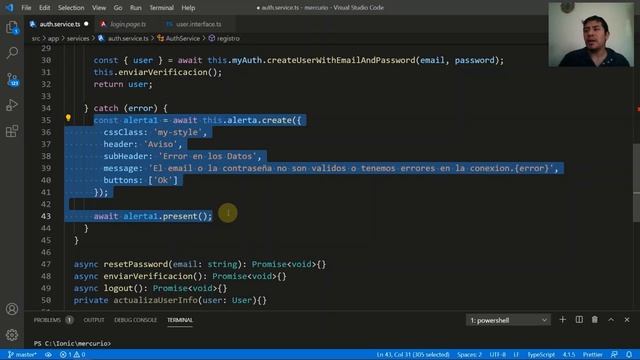Kill the terminal with the trash icon
This screenshot has width=640, height=360.
[595, 320]
